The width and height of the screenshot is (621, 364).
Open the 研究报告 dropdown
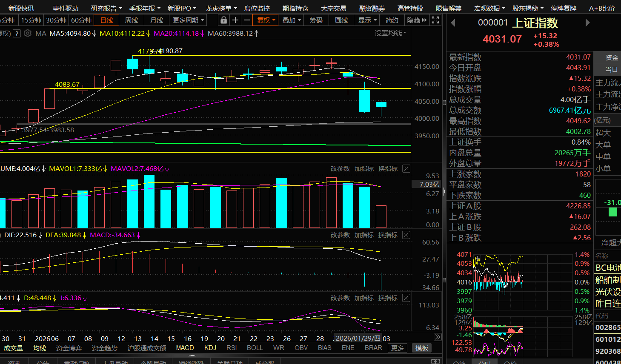coord(106,8)
